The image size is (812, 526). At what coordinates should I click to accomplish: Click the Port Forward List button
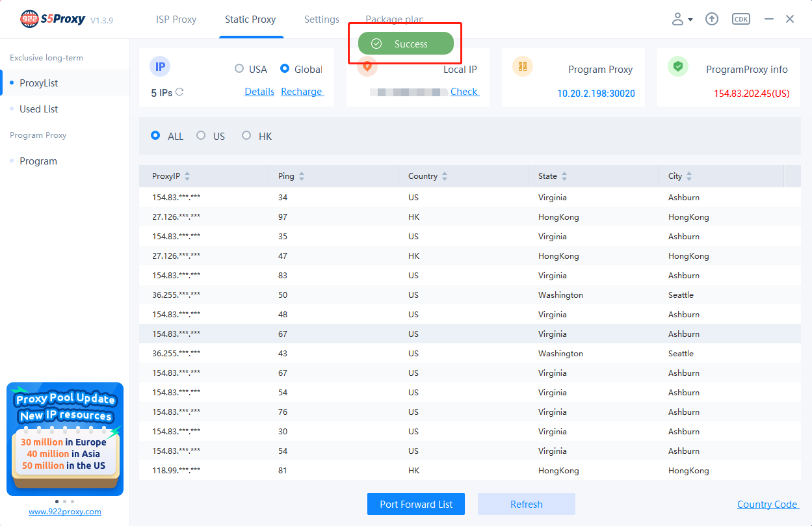coord(416,504)
